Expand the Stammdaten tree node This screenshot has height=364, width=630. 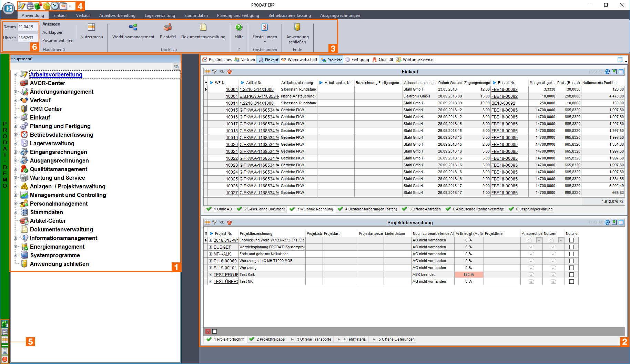[x=15, y=212]
